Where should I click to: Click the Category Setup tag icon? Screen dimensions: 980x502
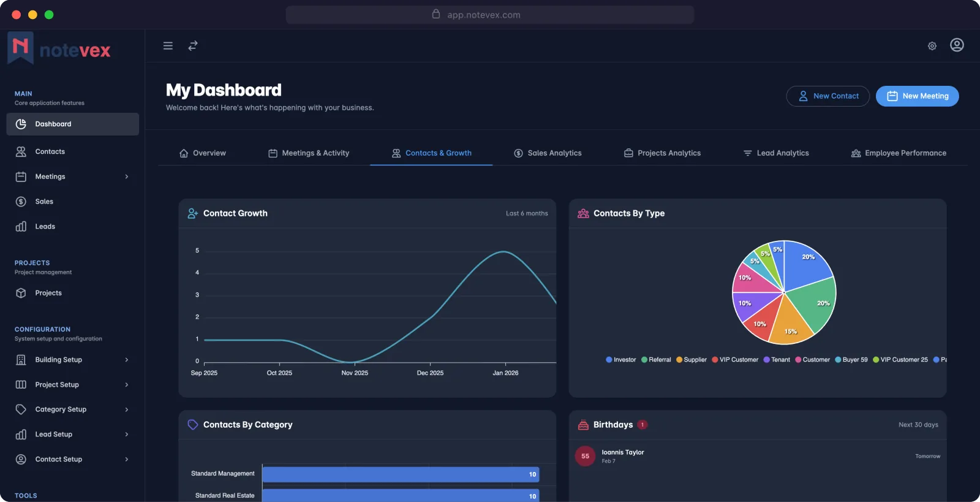tap(21, 409)
